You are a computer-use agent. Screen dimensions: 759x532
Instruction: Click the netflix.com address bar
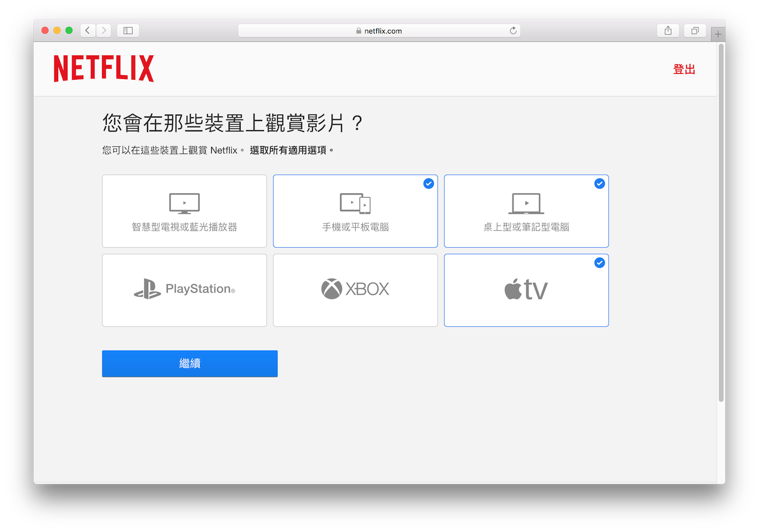[x=379, y=31]
